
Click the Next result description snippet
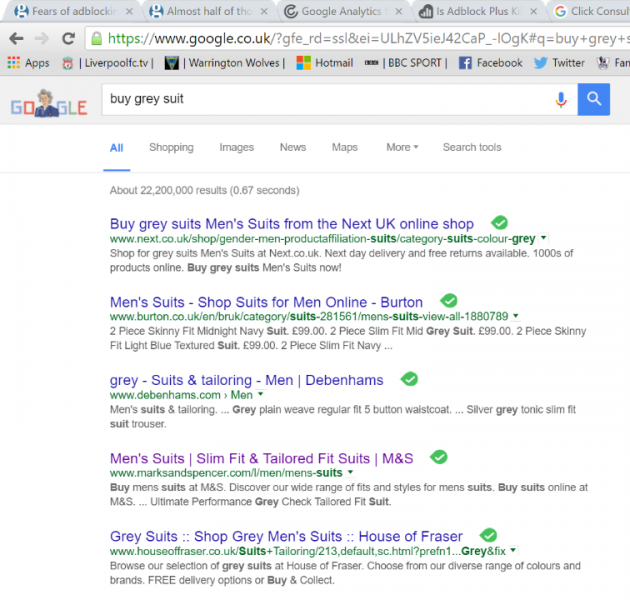[342, 260]
